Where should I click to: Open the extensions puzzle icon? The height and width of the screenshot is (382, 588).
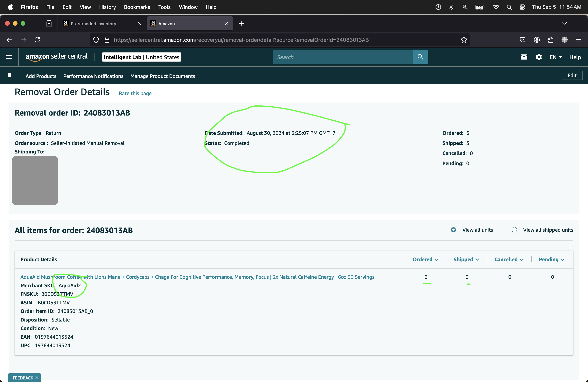[551, 40]
